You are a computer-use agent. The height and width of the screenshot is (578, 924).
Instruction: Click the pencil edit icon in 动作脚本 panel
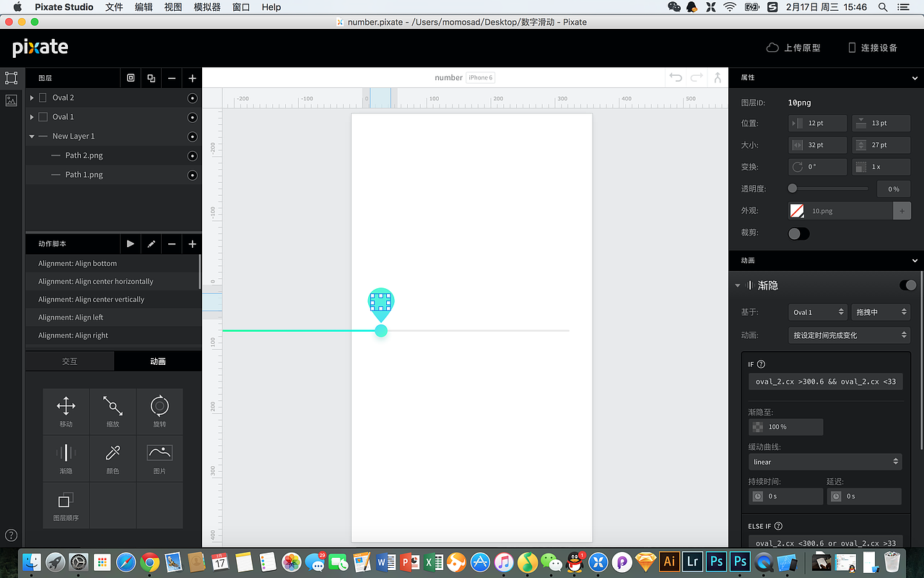coord(150,244)
